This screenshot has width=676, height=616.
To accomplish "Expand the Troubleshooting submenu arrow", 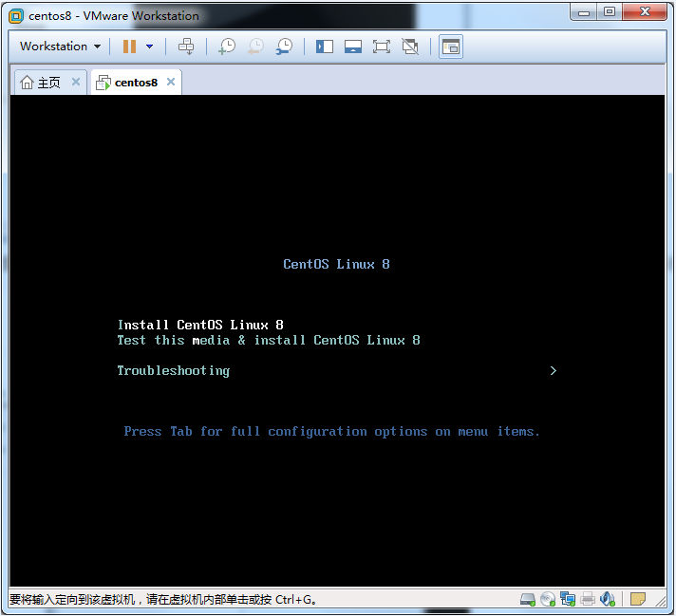I will point(554,371).
